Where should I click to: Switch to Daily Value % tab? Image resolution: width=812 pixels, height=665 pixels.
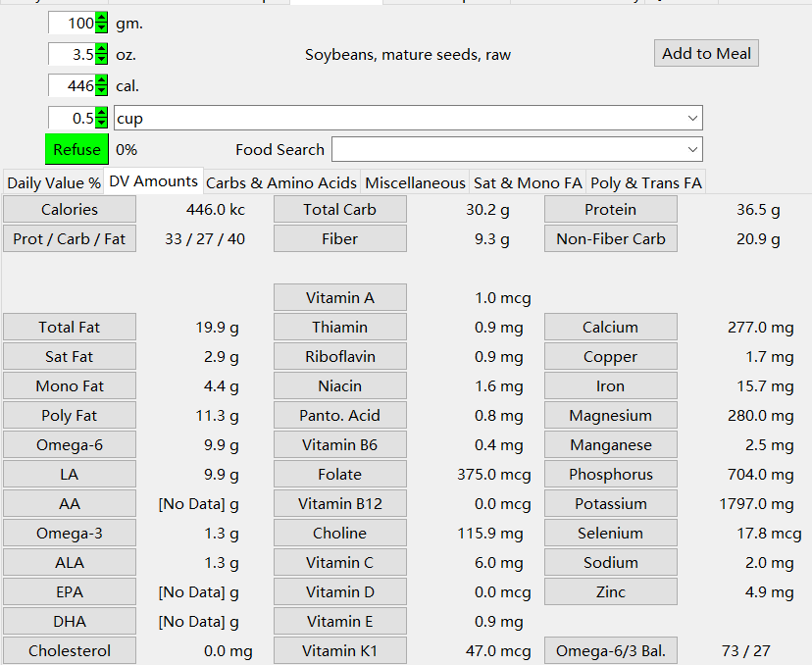point(53,182)
